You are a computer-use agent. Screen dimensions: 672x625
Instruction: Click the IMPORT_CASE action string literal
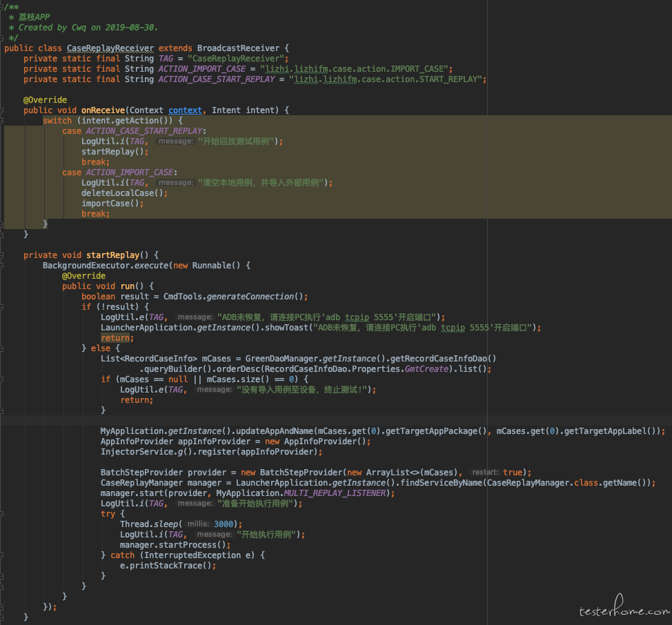(354, 68)
